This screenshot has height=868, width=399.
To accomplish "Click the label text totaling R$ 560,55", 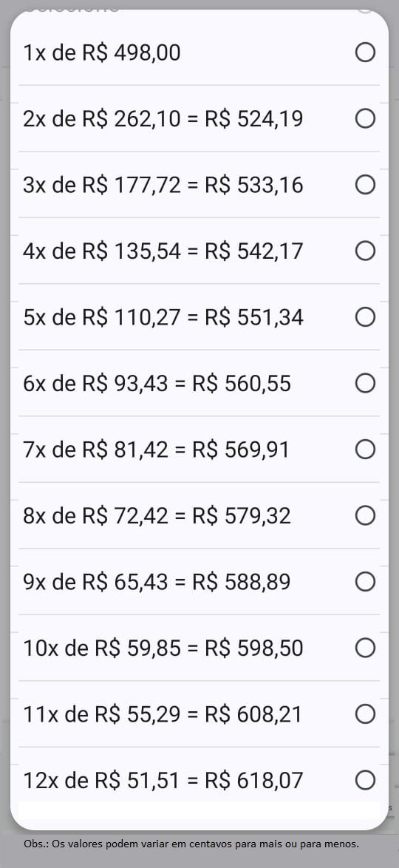I will coord(157,384).
